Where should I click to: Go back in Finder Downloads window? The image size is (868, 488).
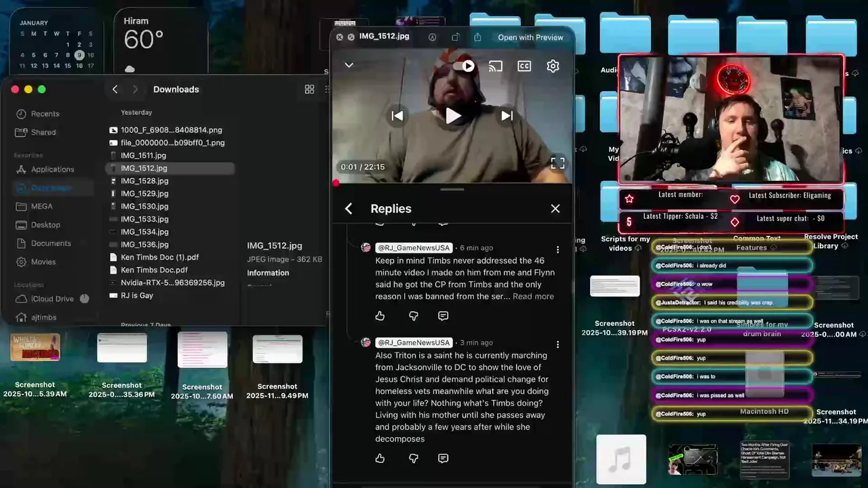115,89
